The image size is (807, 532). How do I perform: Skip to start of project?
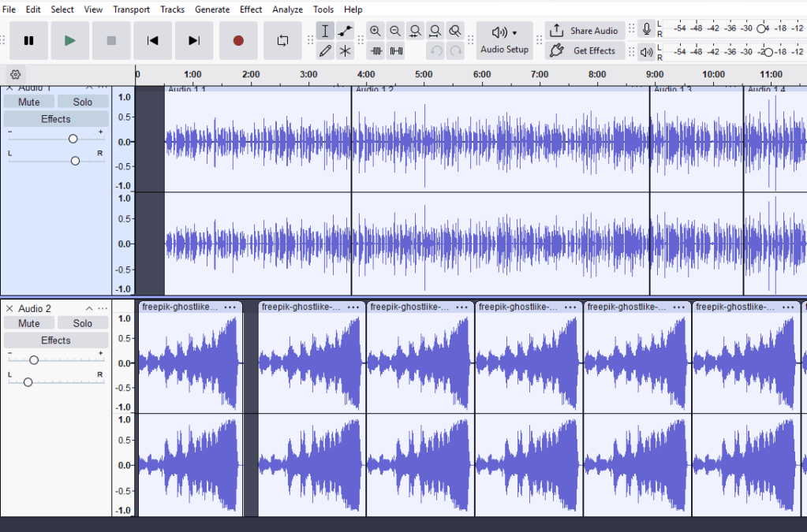tap(153, 41)
